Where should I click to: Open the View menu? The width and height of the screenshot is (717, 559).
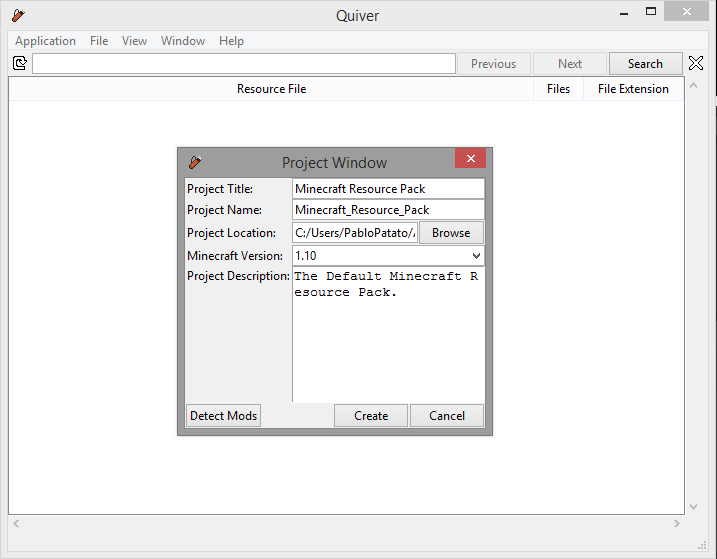tap(134, 41)
